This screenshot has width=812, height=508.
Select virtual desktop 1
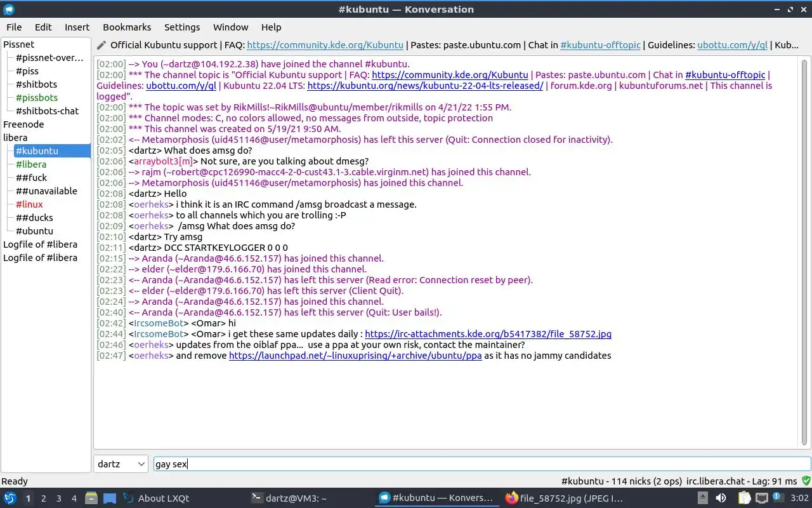tap(28, 498)
